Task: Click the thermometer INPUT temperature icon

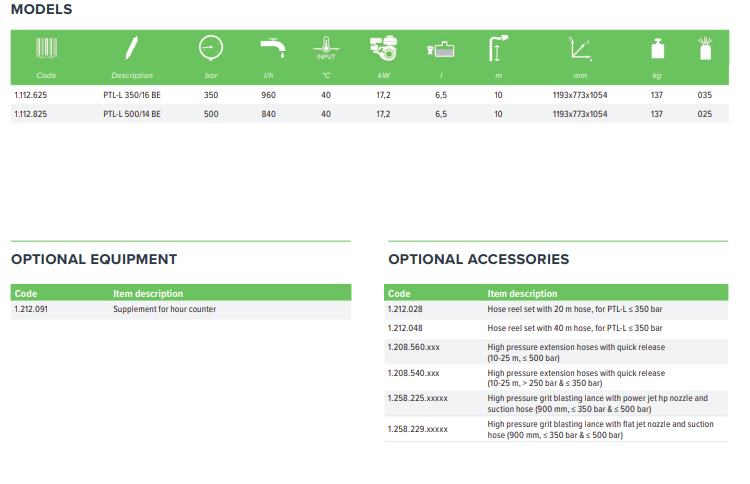Action: click(326, 48)
